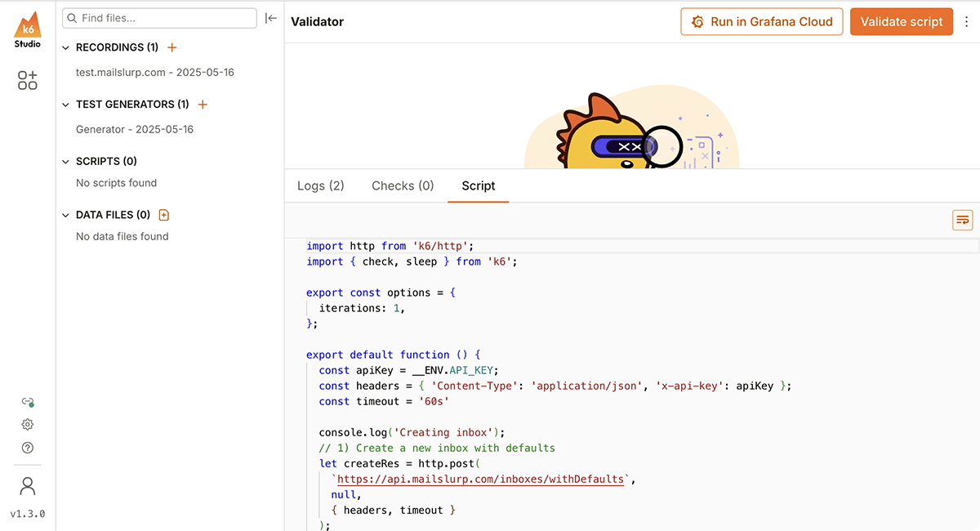
Task: Click the code line 'iterations: 1,'
Action: [362, 308]
